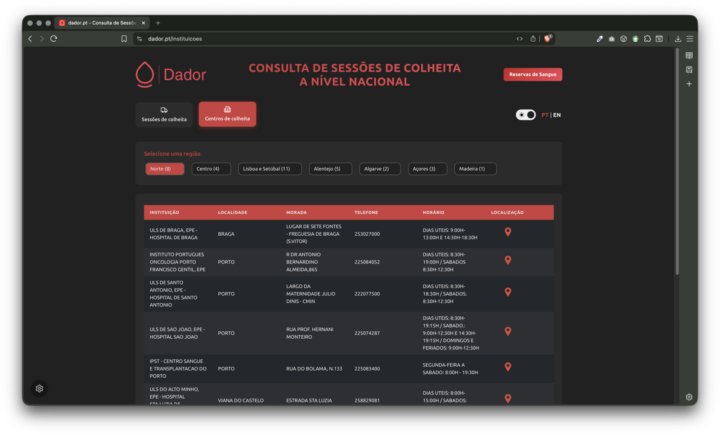Click phone number 225074287
The height and width of the screenshot is (435, 720).
point(367,333)
